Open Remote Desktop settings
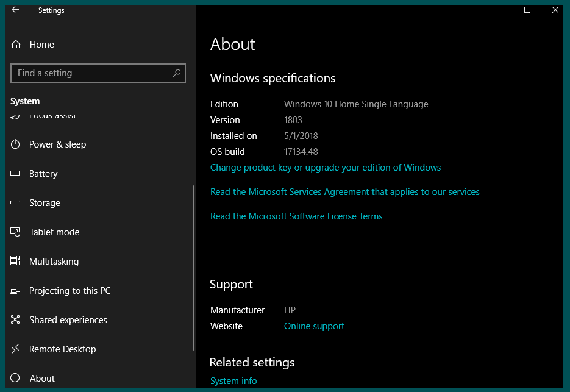570x392 pixels. 63,349
